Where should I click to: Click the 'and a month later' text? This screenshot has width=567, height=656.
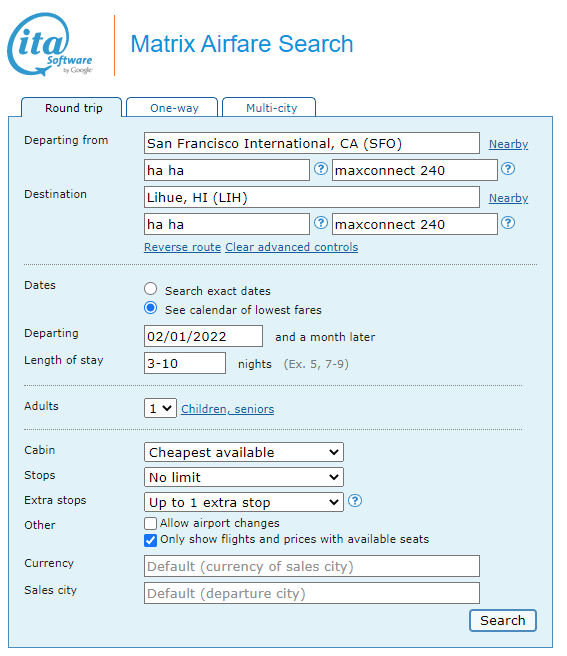325,337
